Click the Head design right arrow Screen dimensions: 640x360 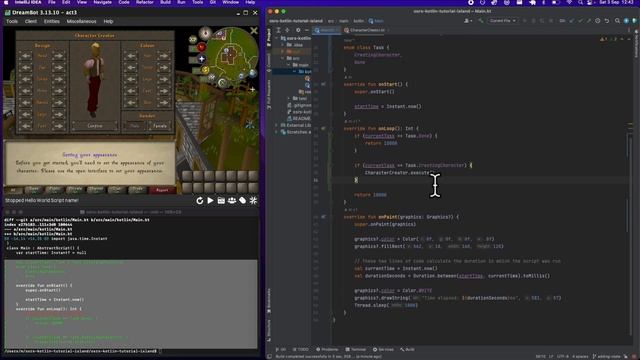pyautogui.click(x=58, y=56)
